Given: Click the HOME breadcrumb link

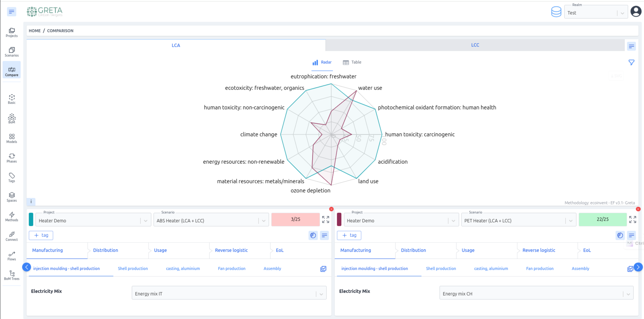Looking at the screenshot, I should [x=35, y=31].
